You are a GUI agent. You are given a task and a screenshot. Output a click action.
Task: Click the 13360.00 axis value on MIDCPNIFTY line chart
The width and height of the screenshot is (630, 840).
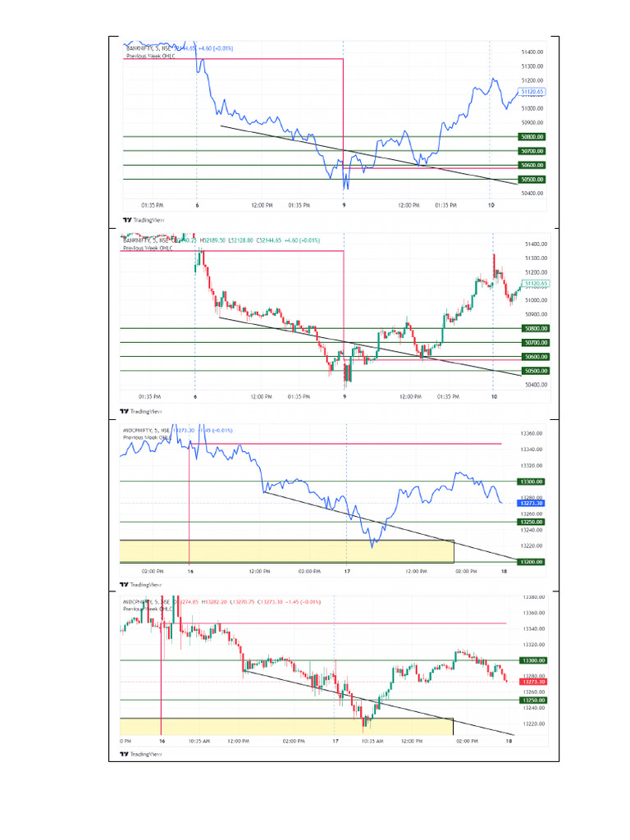pos(532,433)
